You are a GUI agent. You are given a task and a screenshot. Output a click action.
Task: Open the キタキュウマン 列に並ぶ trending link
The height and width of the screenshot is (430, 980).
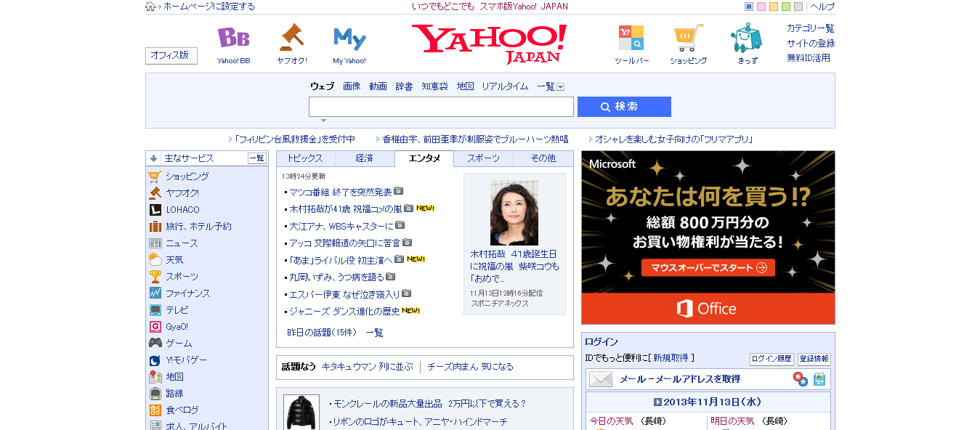[x=367, y=367]
